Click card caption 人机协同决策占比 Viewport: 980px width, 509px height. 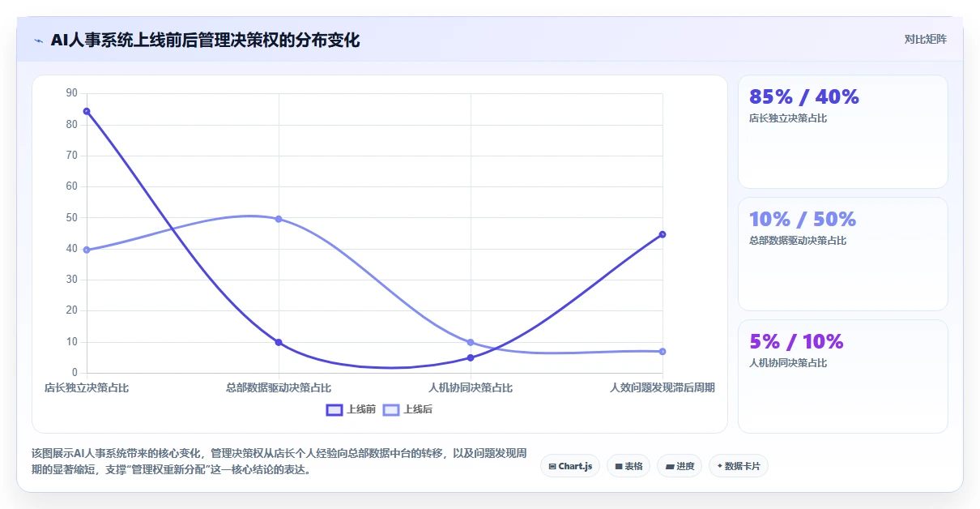tap(788, 363)
